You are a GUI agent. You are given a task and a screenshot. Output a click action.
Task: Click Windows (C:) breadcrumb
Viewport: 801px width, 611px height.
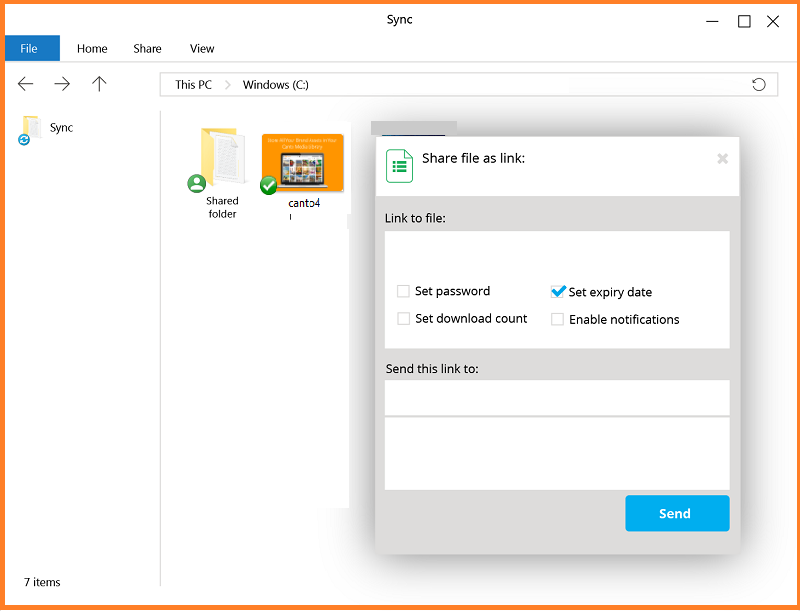pos(275,85)
